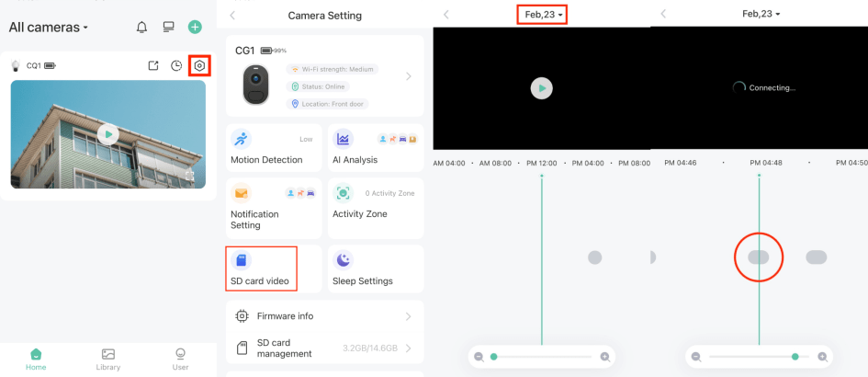The width and height of the screenshot is (868, 377).
Task: Select the circled recording clip on timeline
Action: point(759,257)
